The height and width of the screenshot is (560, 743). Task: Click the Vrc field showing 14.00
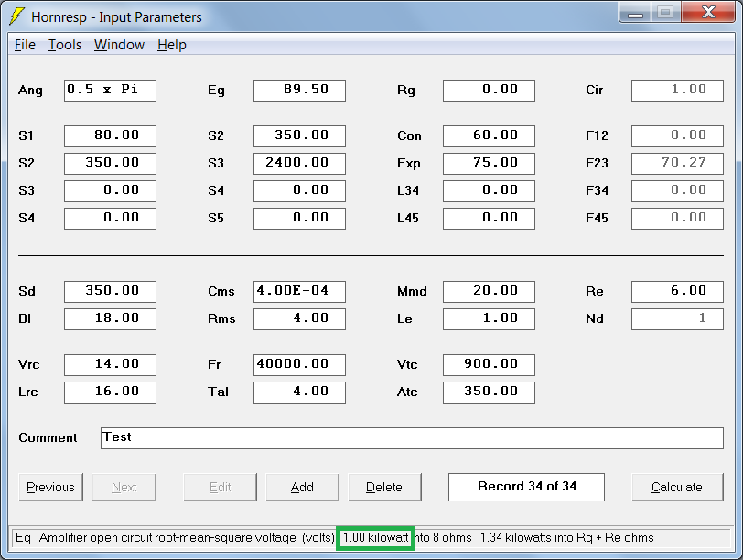[x=110, y=365]
